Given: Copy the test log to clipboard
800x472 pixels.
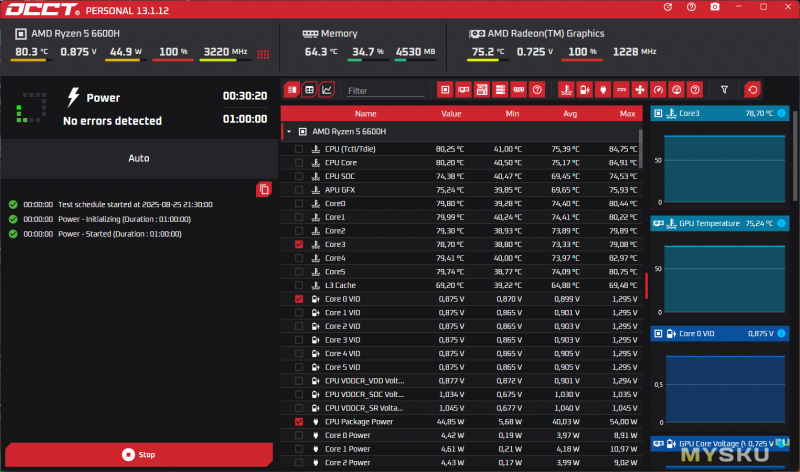Looking at the screenshot, I should 264,189.
